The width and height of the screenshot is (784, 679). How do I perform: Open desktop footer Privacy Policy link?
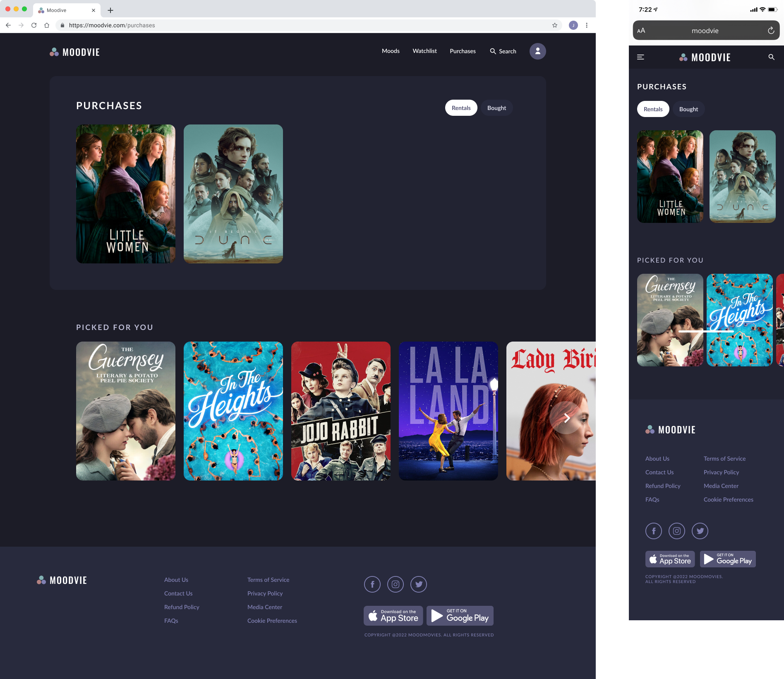coord(265,593)
